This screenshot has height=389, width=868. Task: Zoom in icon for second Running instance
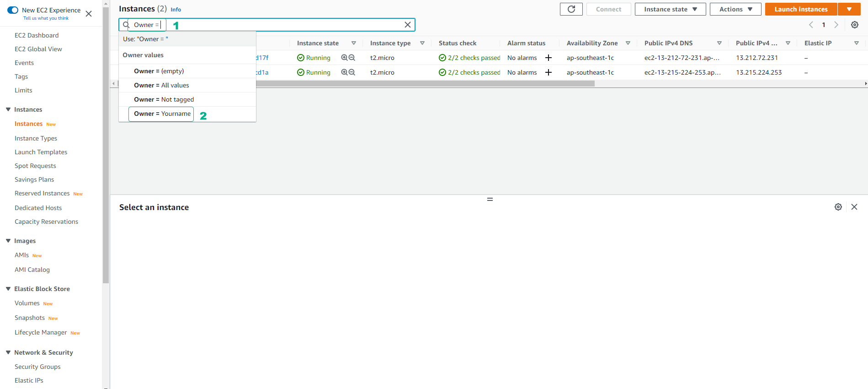(x=344, y=72)
